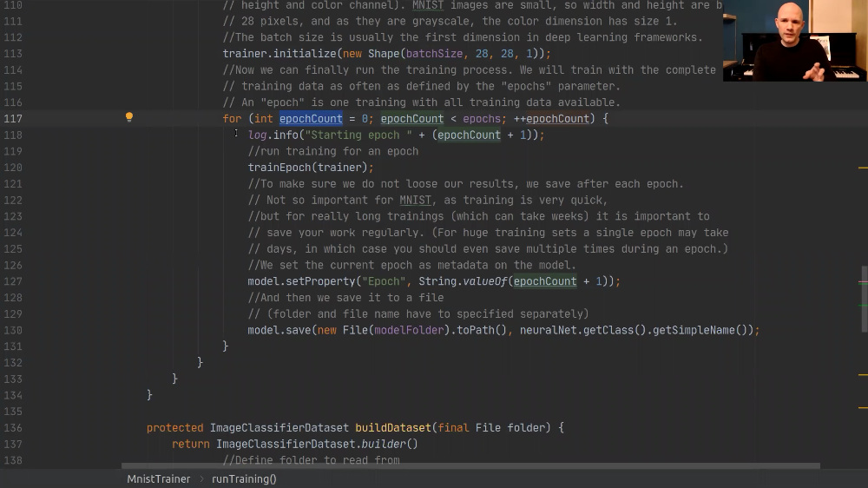Click the yellow lightbulb intention icon
This screenshot has width=868, height=488.
tap(129, 117)
